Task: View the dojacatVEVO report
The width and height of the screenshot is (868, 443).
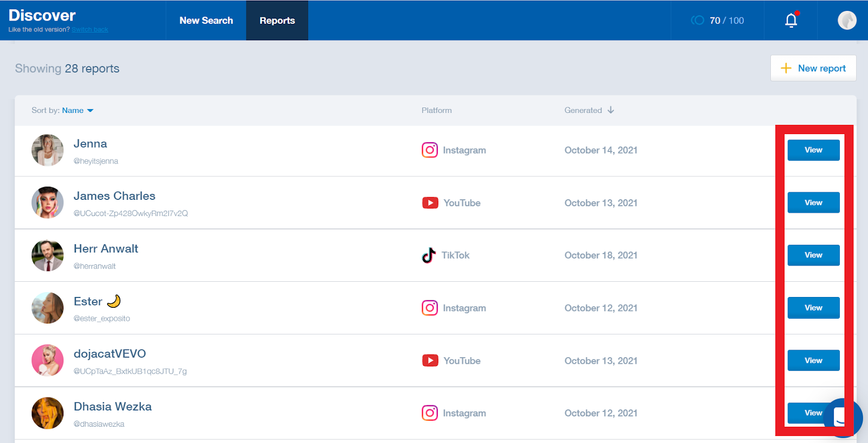Action: coord(813,360)
